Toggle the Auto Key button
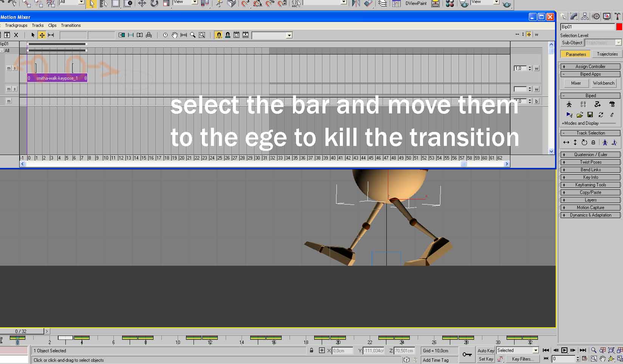623x364 pixels. coord(486,351)
